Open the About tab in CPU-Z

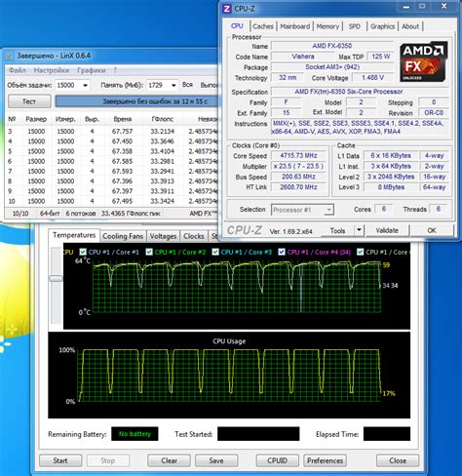click(410, 26)
